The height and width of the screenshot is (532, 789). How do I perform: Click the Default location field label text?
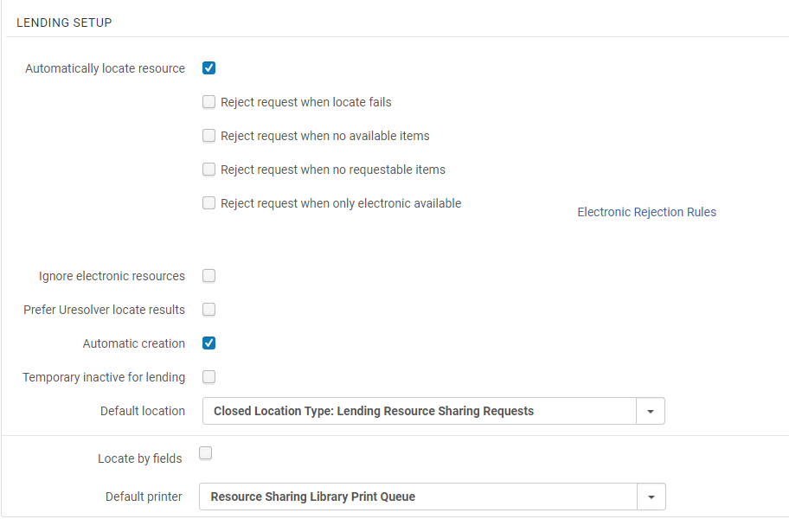pos(143,411)
